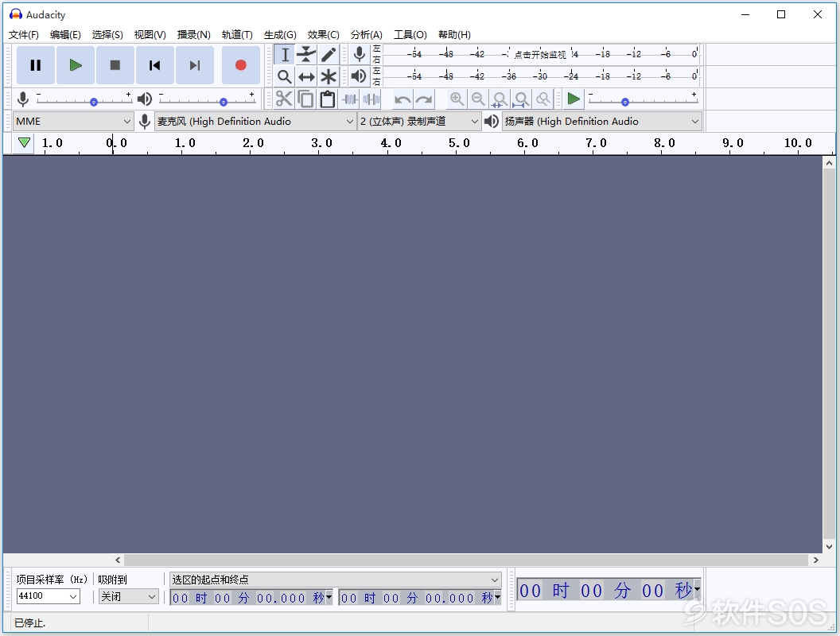
Task: Open the 生成(G) menu
Action: 280,35
